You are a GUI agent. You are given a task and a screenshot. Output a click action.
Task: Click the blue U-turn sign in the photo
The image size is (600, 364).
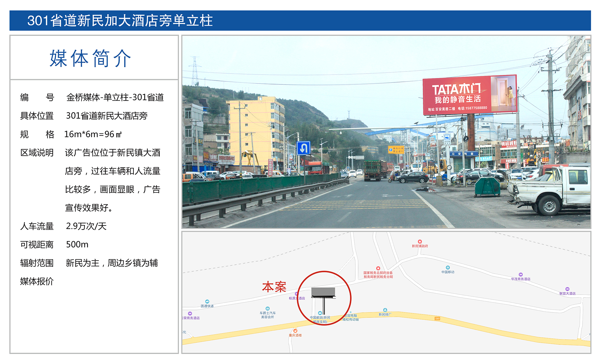point(303,148)
